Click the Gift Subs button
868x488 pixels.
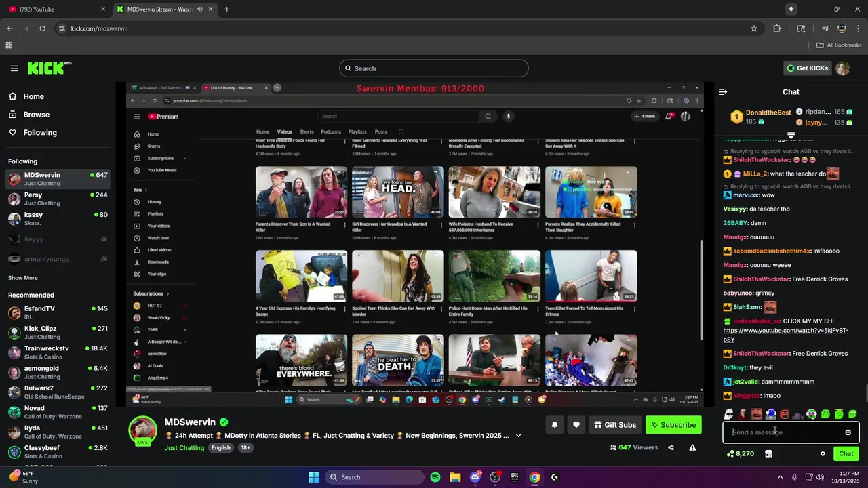[615, 425]
